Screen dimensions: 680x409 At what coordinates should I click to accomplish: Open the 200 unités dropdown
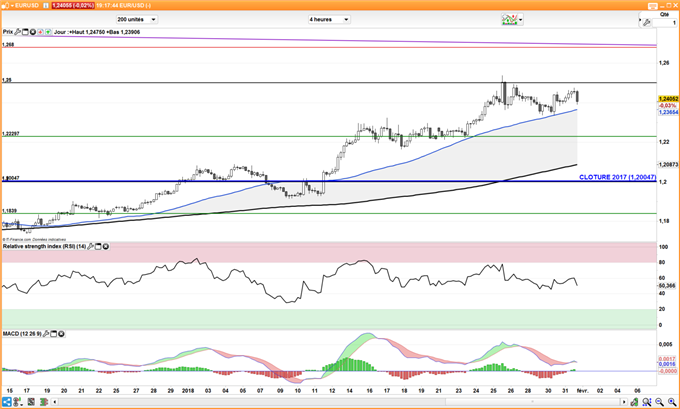137,20
